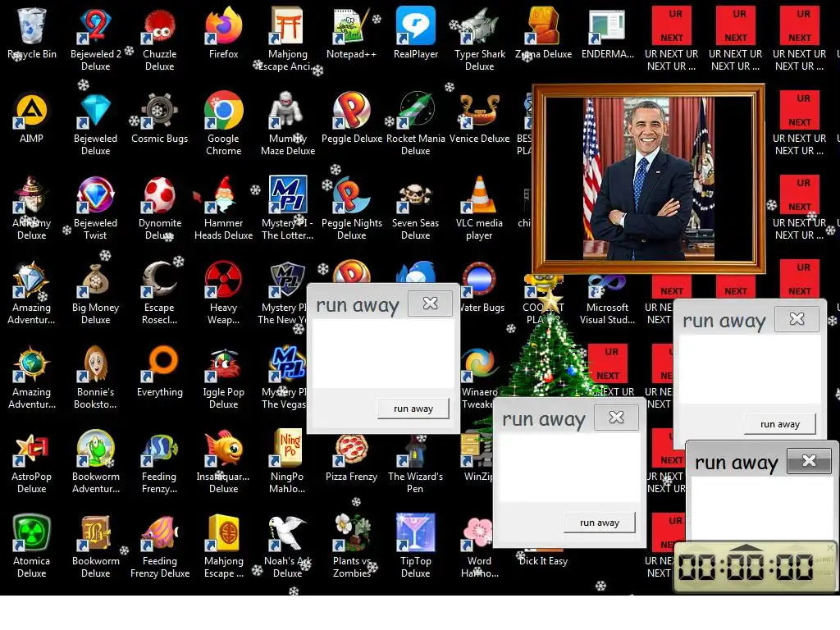Click the Obama portrait picture frame

click(x=649, y=178)
